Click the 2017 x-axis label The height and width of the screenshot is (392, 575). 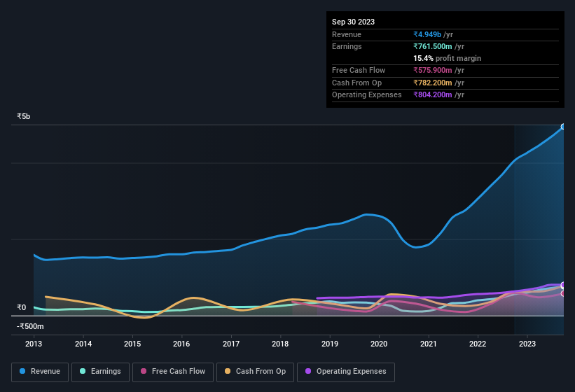point(231,344)
